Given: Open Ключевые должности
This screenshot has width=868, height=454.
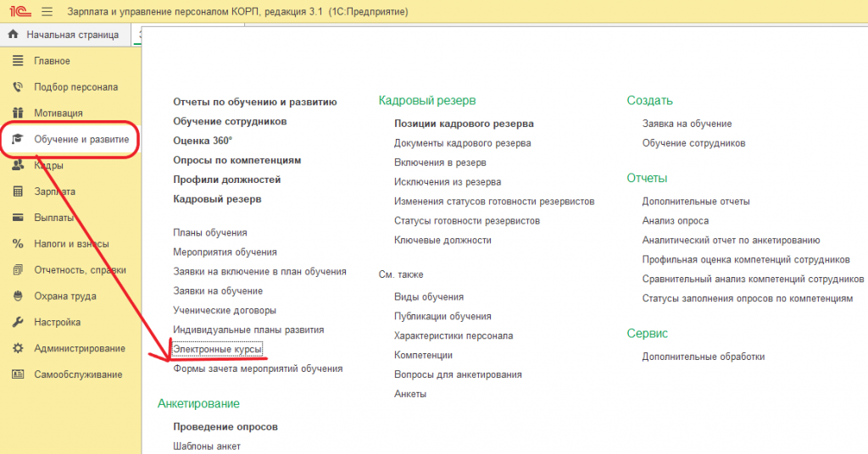Looking at the screenshot, I should point(442,240).
